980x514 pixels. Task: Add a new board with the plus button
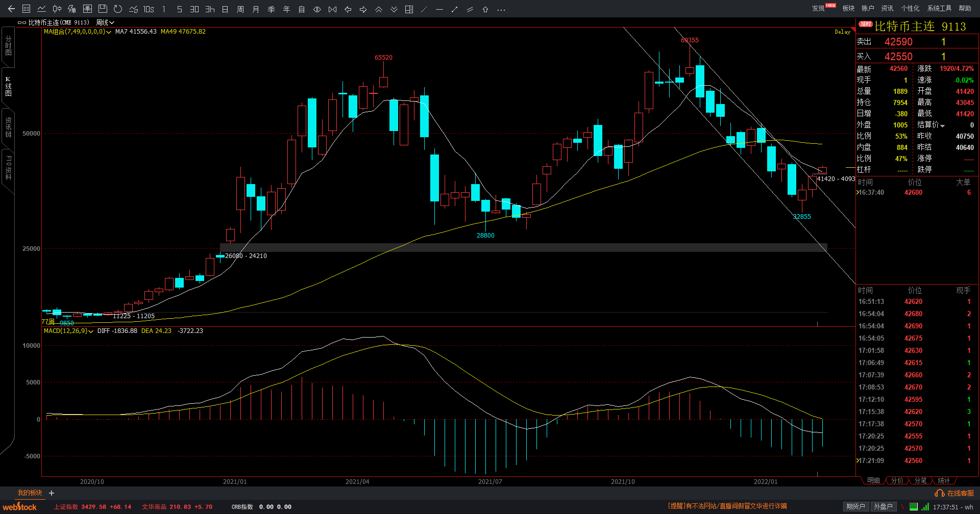pyautogui.click(x=52, y=493)
